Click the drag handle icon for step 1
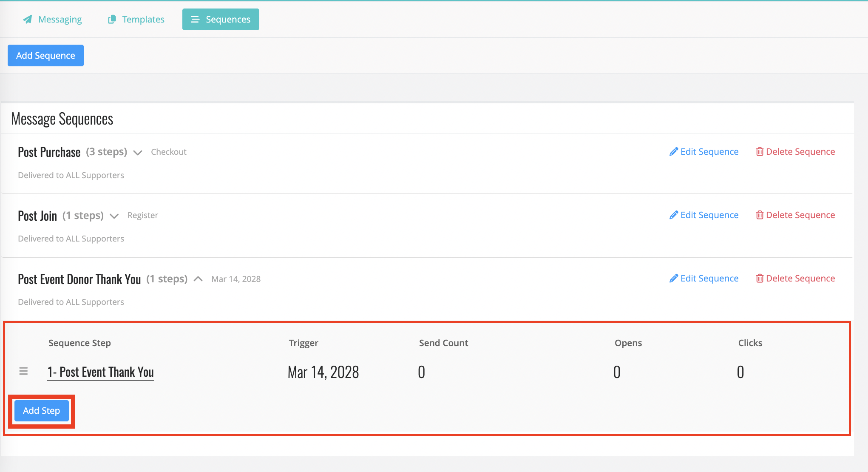Screen dimensions: 868x472 [x=23, y=371]
